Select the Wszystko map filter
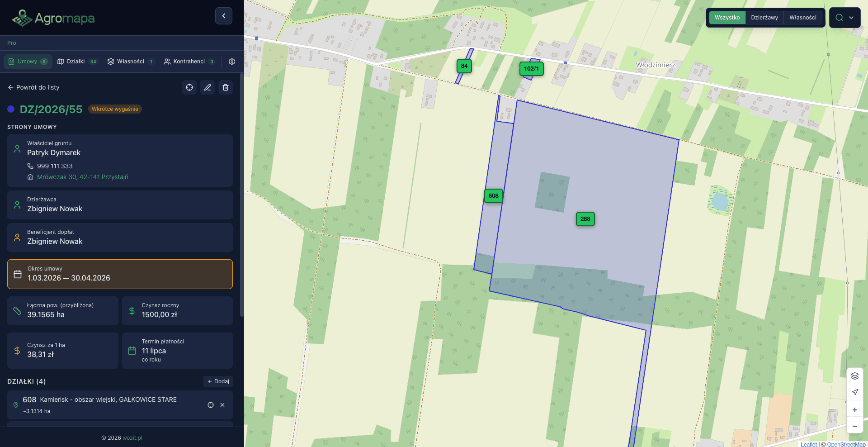This screenshot has height=447, width=868. (x=727, y=18)
